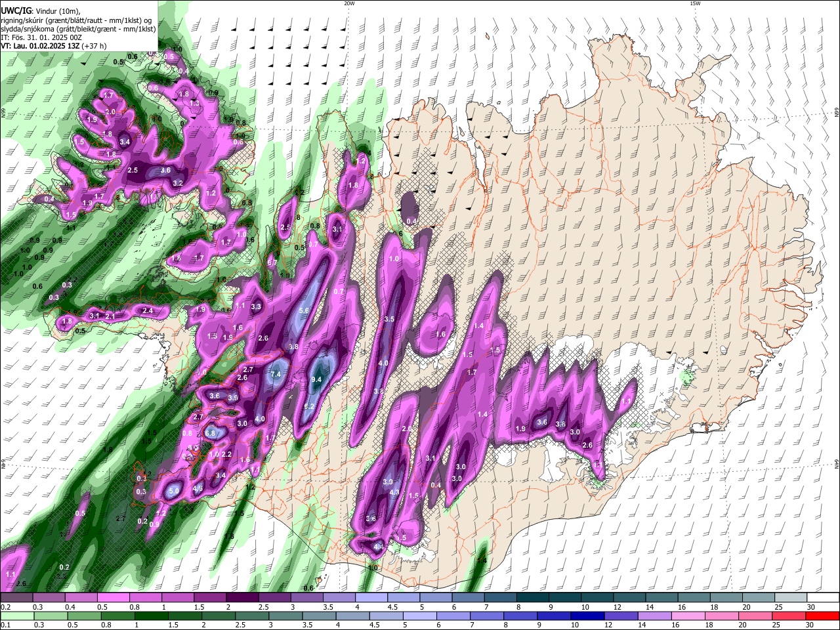The width and height of the screenshot is (840, 630).
Task: Click the "3.5" precipitation value on the map
Action: [389, 319]
